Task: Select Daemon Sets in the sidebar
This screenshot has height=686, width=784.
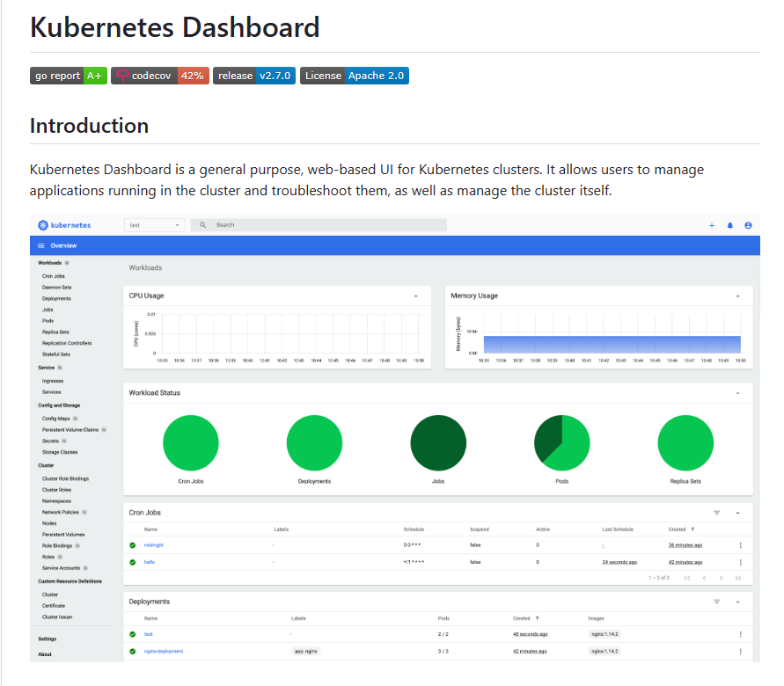Action: (57, 288)
